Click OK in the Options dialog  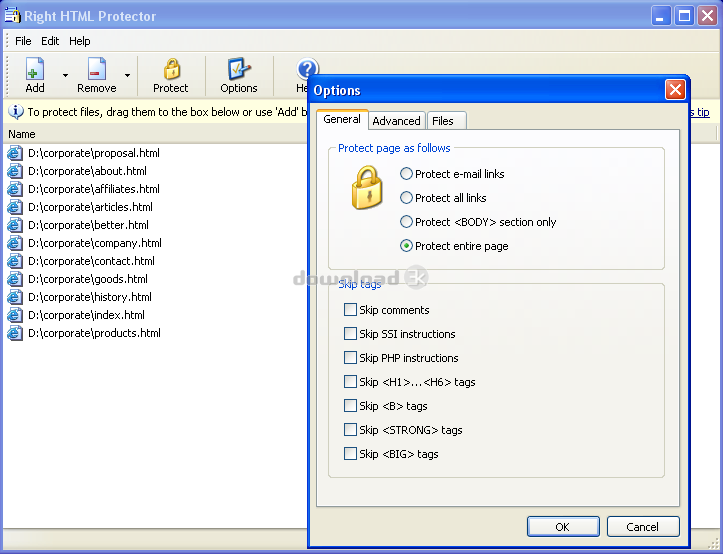[x=563, y=527]
